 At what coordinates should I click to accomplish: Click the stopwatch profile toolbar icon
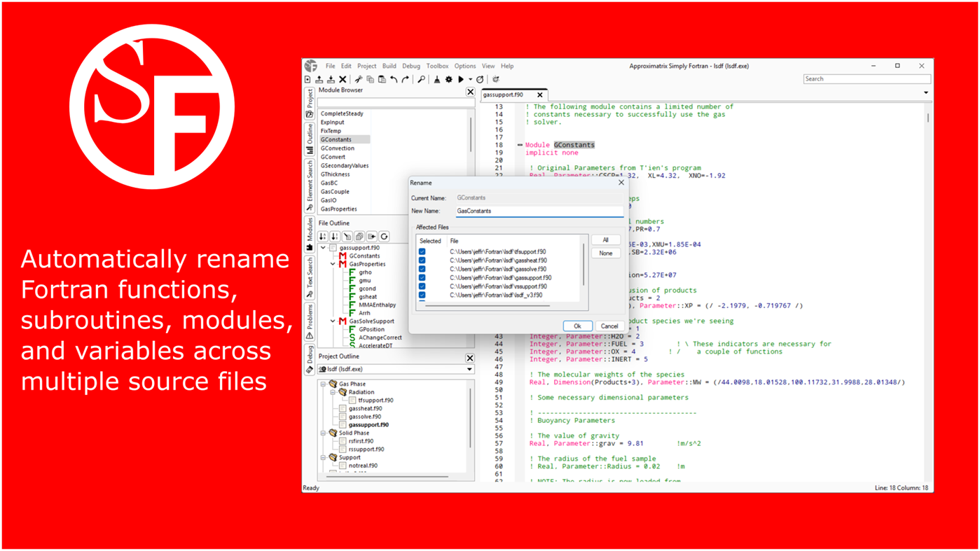[480, 80]
